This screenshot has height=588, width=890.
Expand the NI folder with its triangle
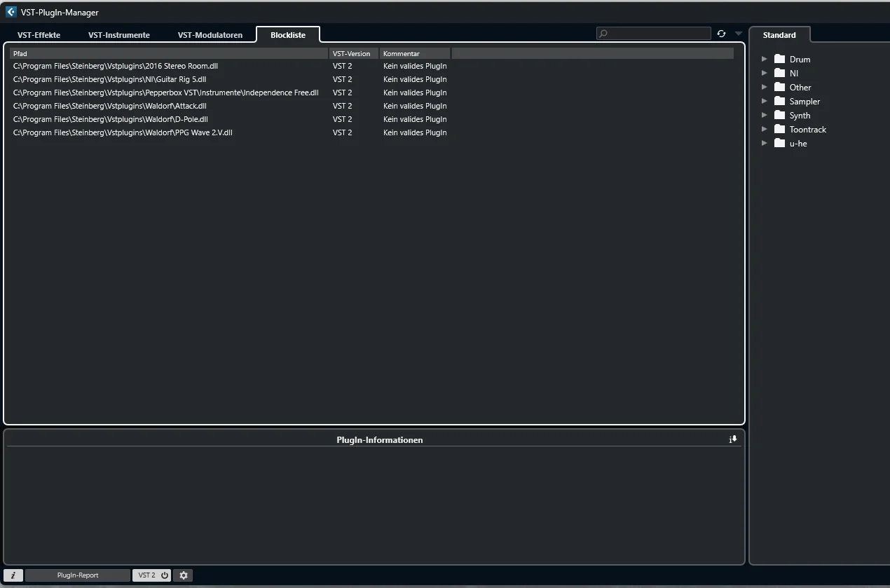click(x=765, y=73)
